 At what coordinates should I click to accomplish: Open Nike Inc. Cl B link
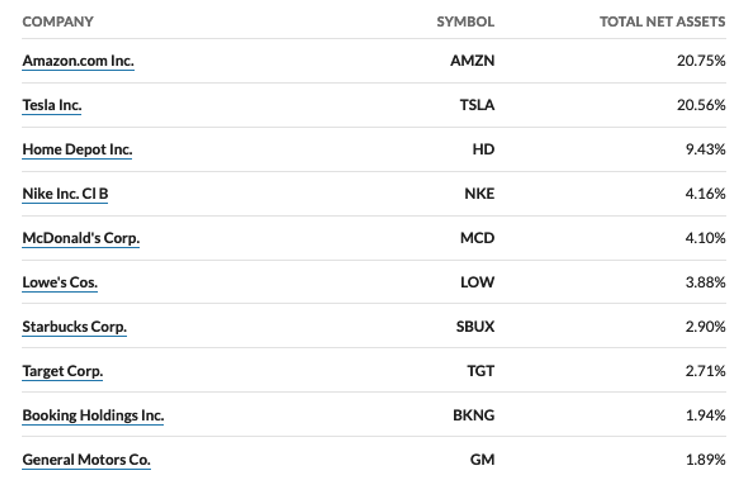(x=65, y=194)
